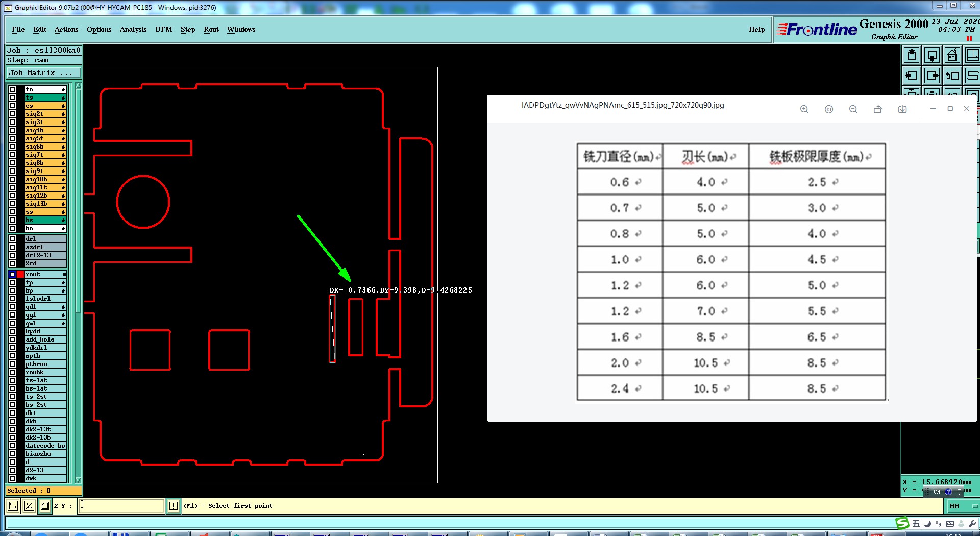Image resolution: width=980 pixels, height=536 pixels.
Task: Click the X Y coordinate input field
Action: click(x=121, y=506)
